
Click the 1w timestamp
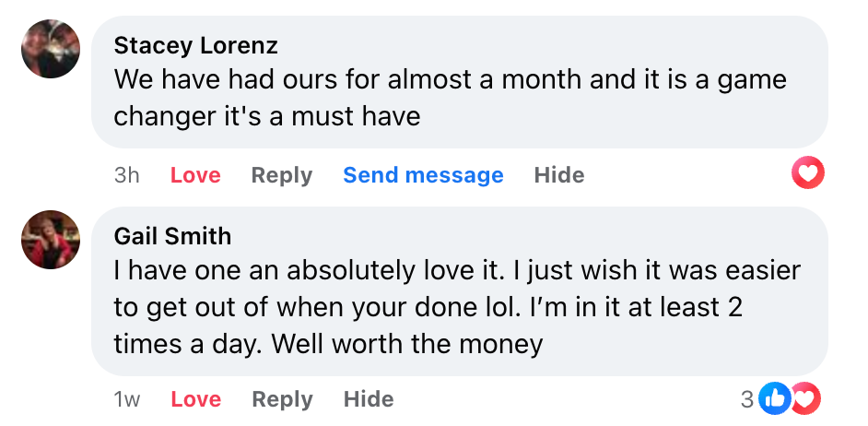pos(127,399)
